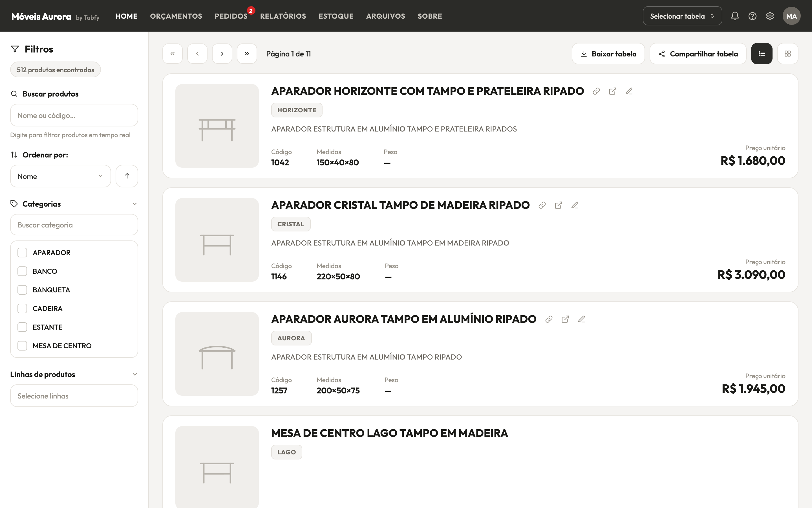The height and width of the screenshot is (508, 812).
Task: Click the Categorias tag icon
Action: tap(14, 203)
